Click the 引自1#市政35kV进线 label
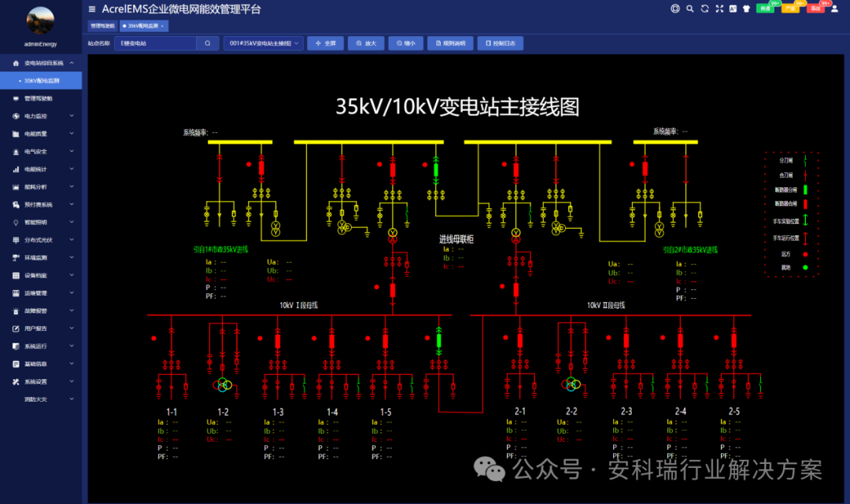850x504 pixels. click(220, 249)
